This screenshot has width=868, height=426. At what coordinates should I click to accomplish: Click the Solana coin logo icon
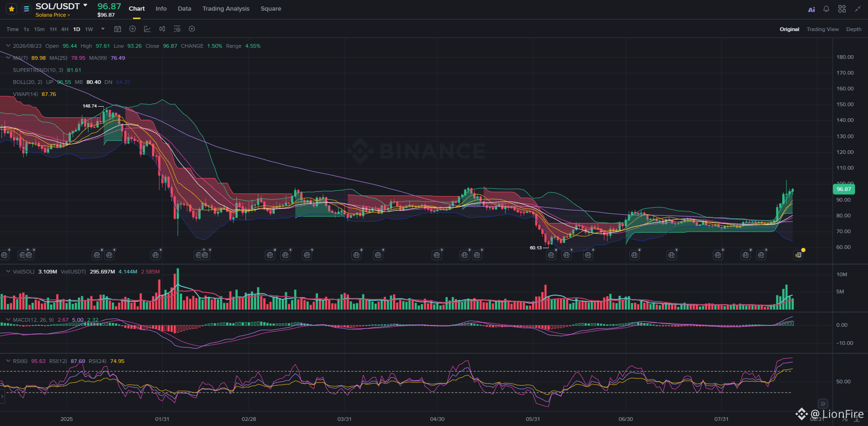tap(26, 9)
